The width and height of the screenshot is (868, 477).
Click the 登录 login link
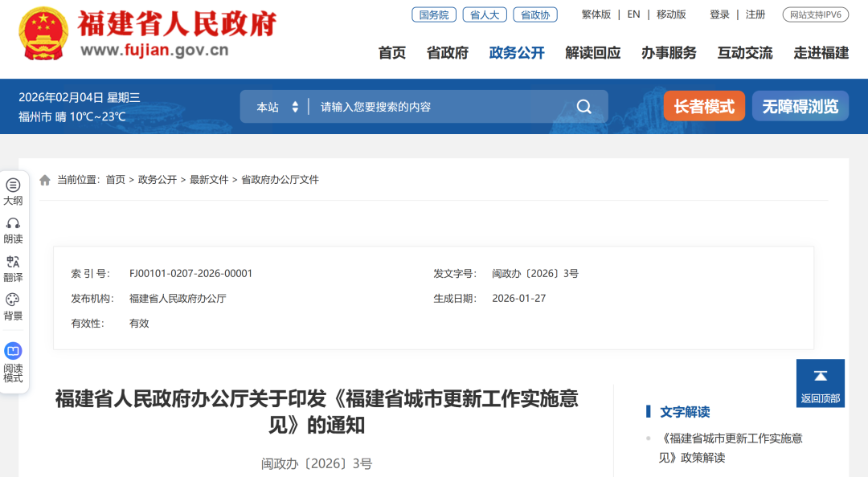tap(719, 14)
